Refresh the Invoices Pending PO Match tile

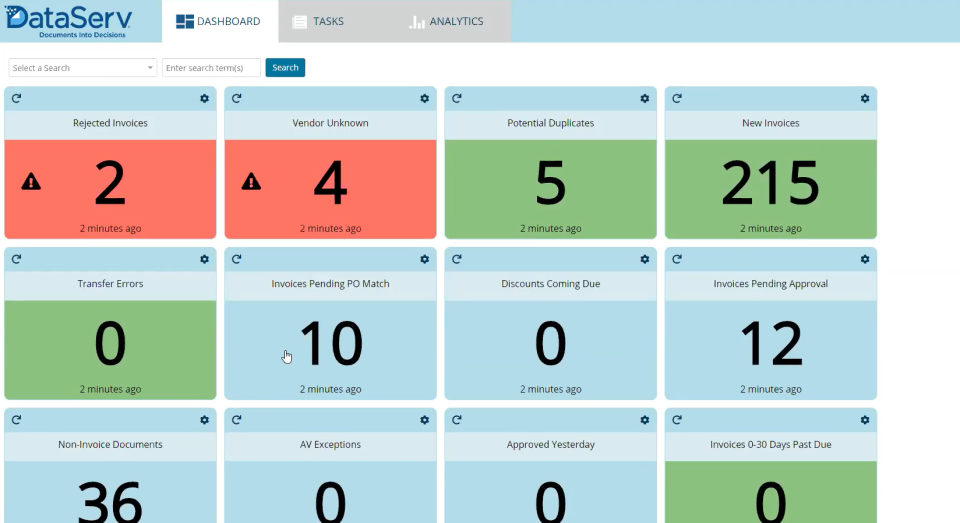(x=236, y=259)
